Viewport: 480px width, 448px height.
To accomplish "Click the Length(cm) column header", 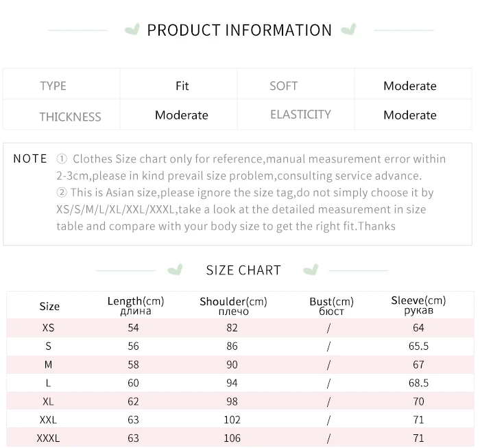I will (x=135, y=305).
